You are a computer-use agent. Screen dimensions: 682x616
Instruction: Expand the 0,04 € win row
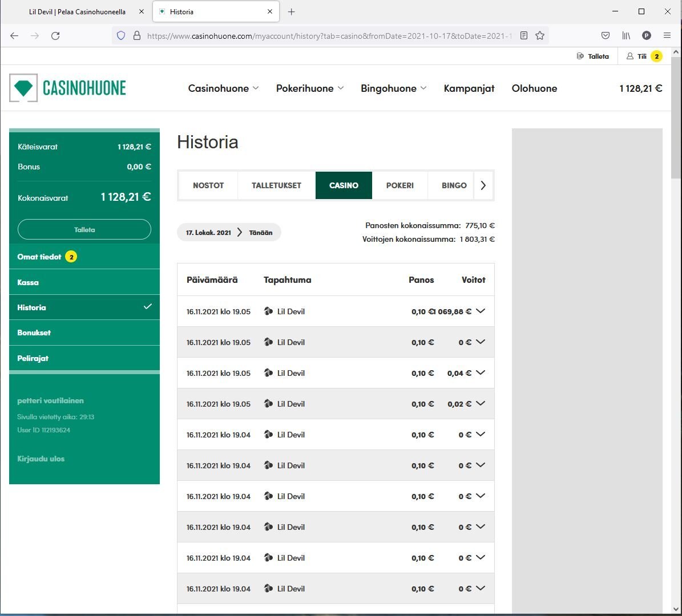click(481, 373)
